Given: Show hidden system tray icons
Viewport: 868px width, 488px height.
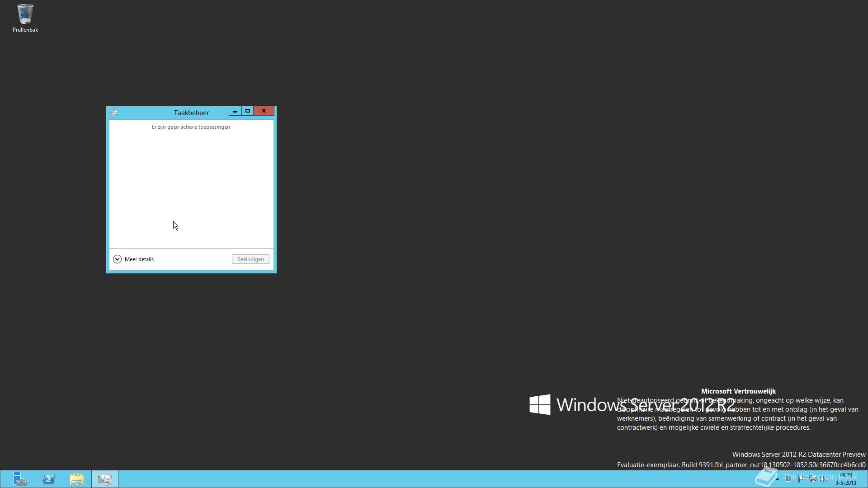Looking at the screenshot, I should (x=778, y=479).
